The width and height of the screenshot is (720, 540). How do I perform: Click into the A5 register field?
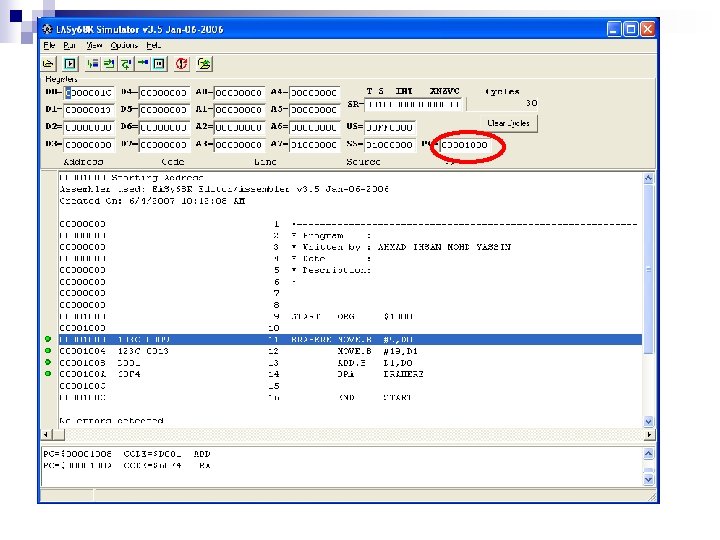pos(315,110)
